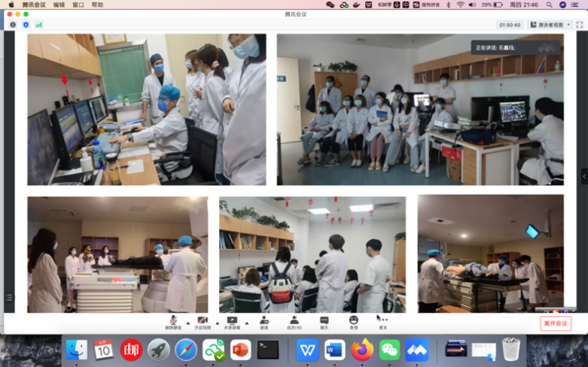Click the invite participants icon
The image size is (588, 367).
264,321
